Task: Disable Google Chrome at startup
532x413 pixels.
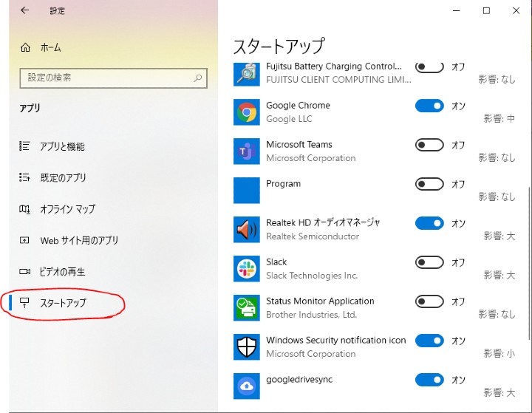Action: point(429,106)
